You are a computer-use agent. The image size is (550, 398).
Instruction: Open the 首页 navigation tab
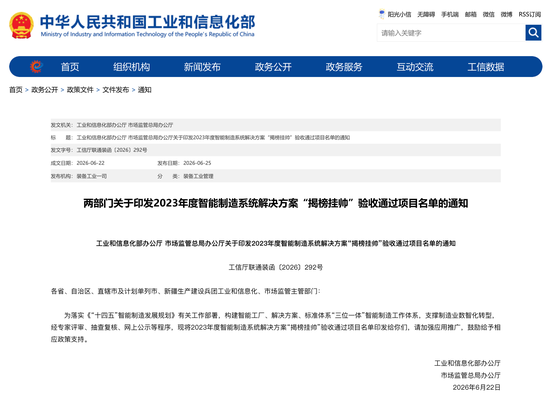(x=70, y=67)
